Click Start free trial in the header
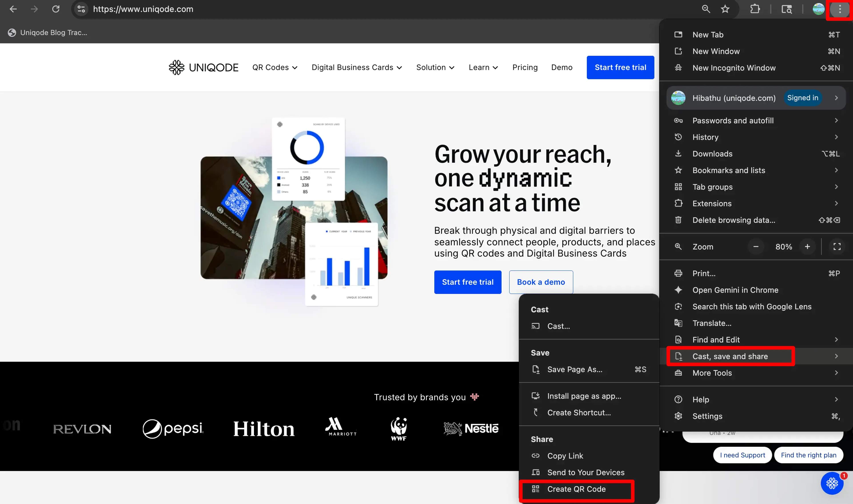853x504 pixels. pyautogui.click(x=620, y=67)
